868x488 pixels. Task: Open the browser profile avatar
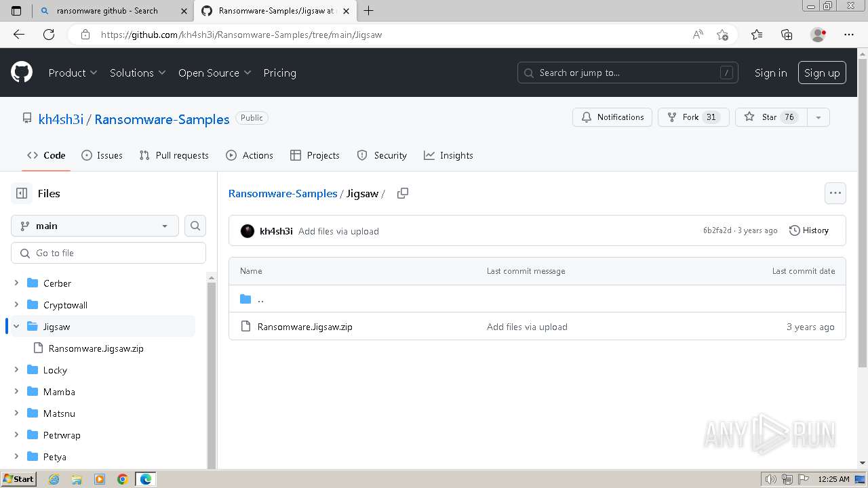(818, 35)
